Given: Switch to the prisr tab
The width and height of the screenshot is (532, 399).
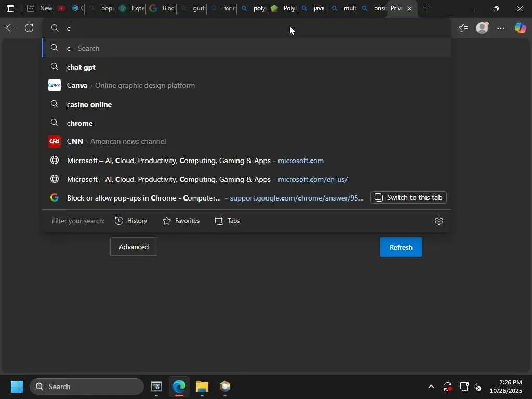Looking at the screenshot, I should [x=374, y=8].
